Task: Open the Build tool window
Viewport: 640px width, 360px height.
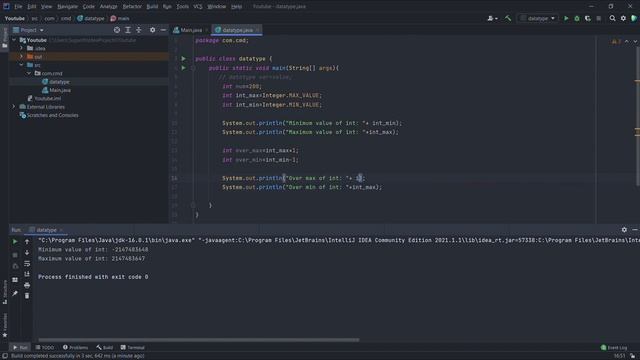Action: click(105, 348)
